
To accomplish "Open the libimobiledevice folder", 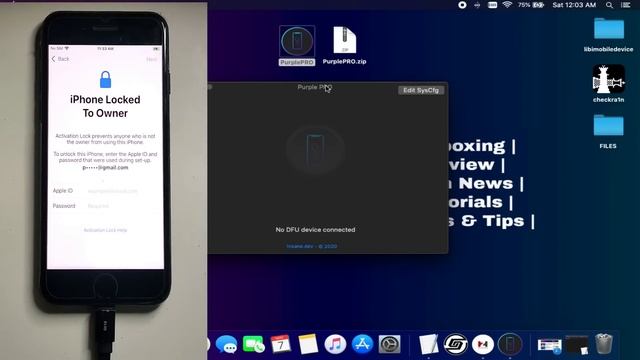I will [x=609, y=29].
